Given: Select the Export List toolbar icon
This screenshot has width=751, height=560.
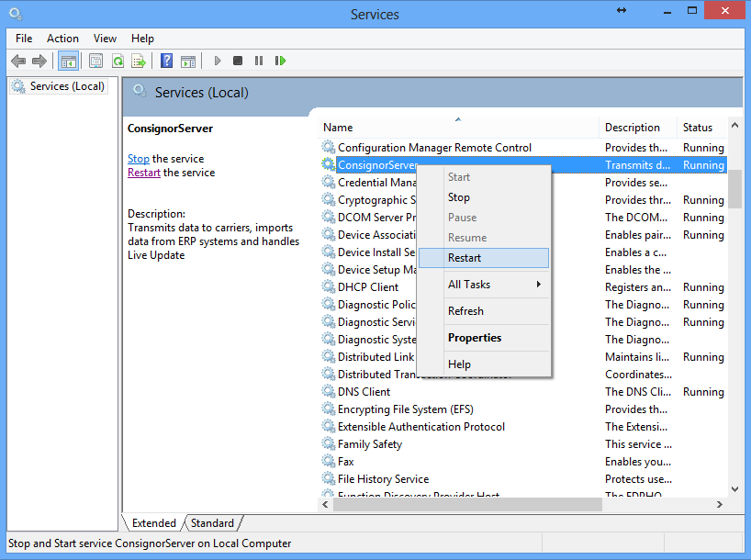Looking at the screenshot, I should click(x=140, y=61).
